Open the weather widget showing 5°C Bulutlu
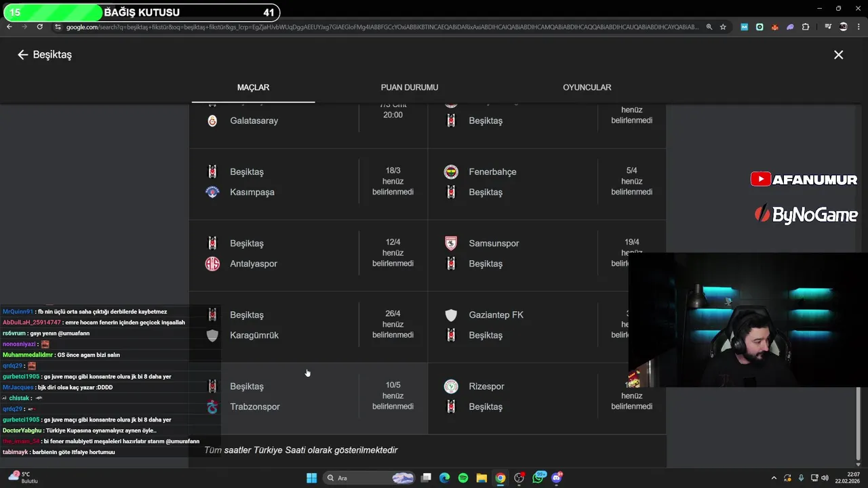The width and height of the screenshot is (868, 488). (22, 478)
